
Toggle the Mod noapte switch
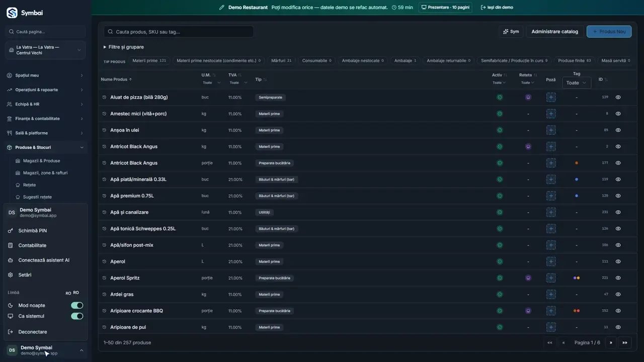click(77, 306)
